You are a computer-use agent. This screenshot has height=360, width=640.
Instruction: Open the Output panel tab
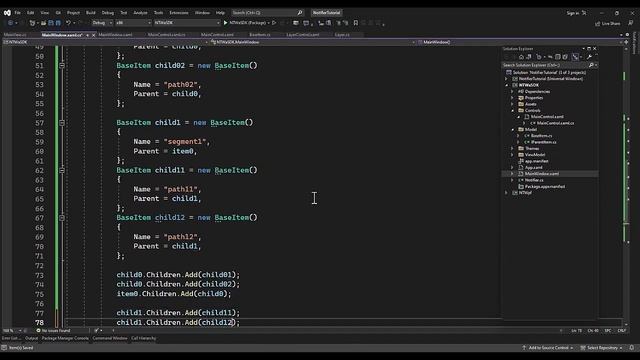coord(31,338)
